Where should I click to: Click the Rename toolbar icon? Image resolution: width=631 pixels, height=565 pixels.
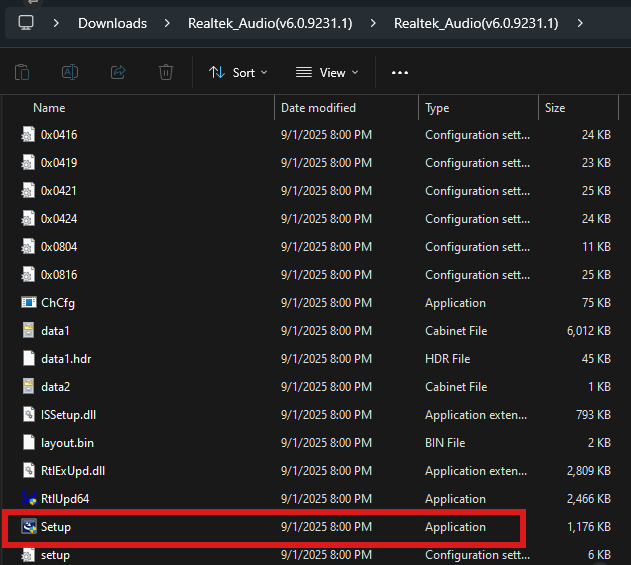(70, 72)
